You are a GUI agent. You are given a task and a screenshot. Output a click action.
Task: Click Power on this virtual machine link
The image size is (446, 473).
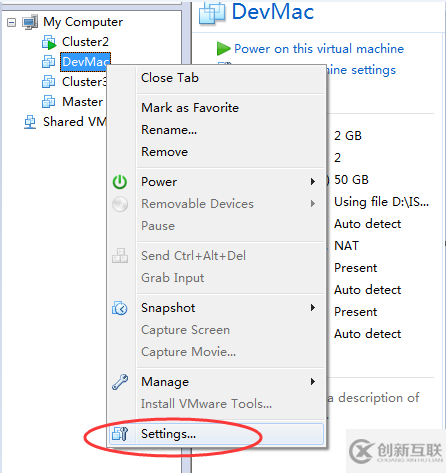[319, 49]
